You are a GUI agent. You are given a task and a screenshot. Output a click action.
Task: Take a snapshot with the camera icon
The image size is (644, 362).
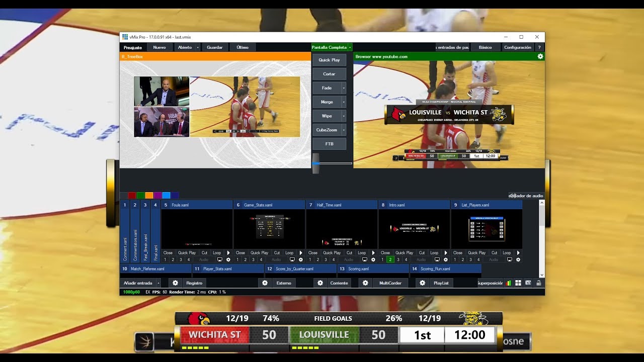tap(528, 283)
